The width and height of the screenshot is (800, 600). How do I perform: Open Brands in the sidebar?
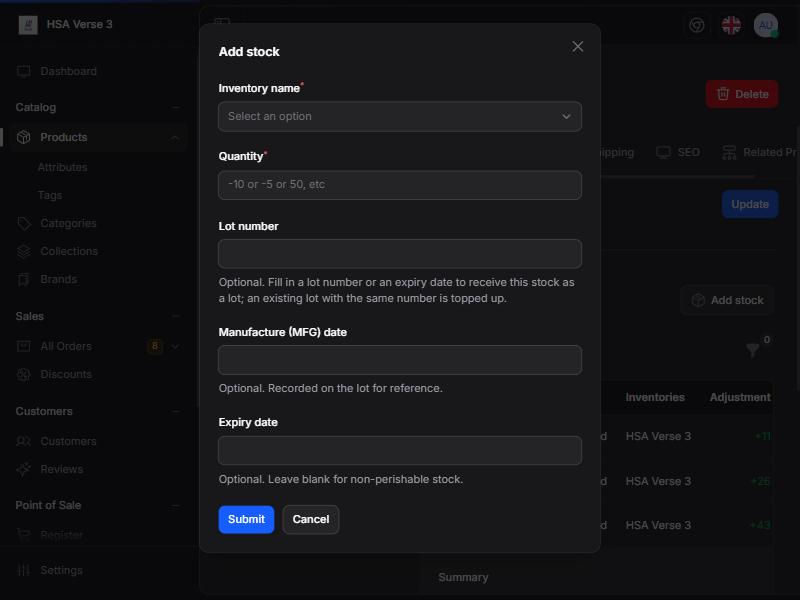[59, 280]
